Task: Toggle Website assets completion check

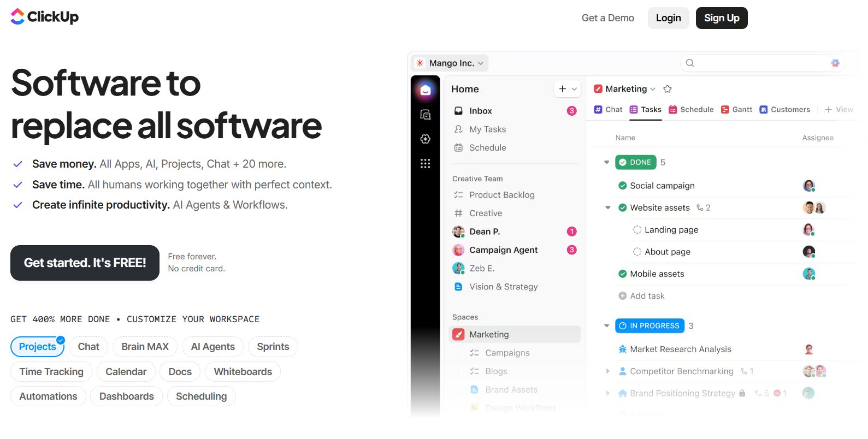Action: pyautogui.click(x=623, y=207)
